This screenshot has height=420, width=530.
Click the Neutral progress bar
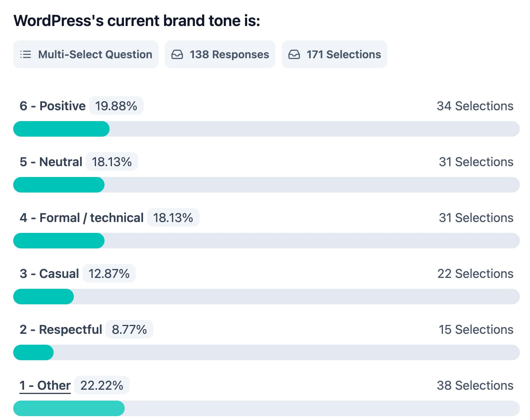(266, 185)
